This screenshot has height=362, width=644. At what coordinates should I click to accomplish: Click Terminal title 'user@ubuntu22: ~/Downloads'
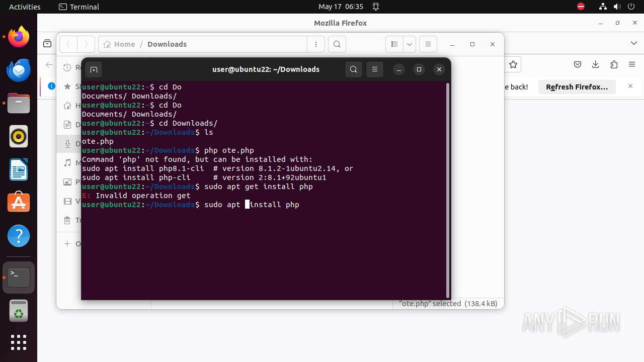[266, 69]
